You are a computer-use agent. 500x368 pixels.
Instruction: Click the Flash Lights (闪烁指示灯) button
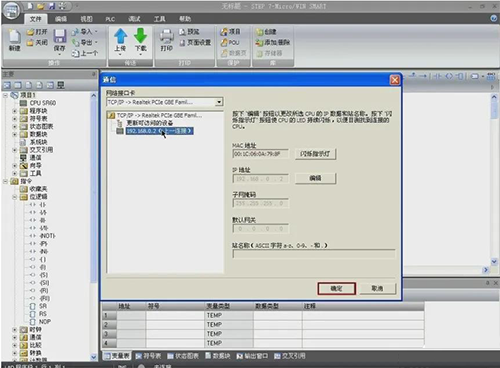point(315,154)
